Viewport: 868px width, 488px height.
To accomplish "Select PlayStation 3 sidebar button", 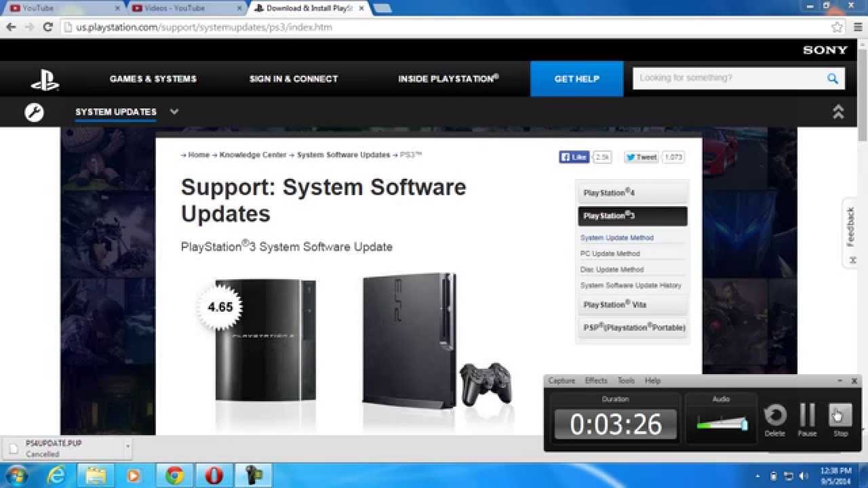I will (632, 216).
